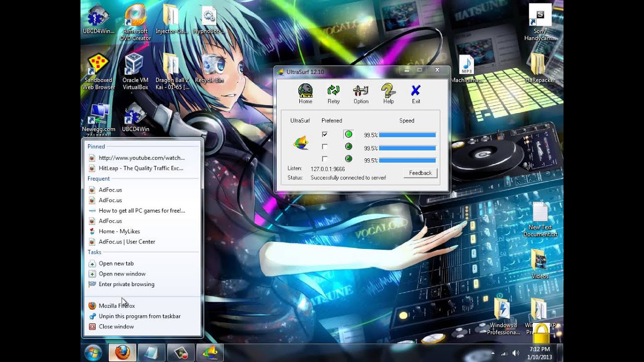Screen dimensions: 644x362
Task: Click the network signal tray icon
Action: [504, 353]
